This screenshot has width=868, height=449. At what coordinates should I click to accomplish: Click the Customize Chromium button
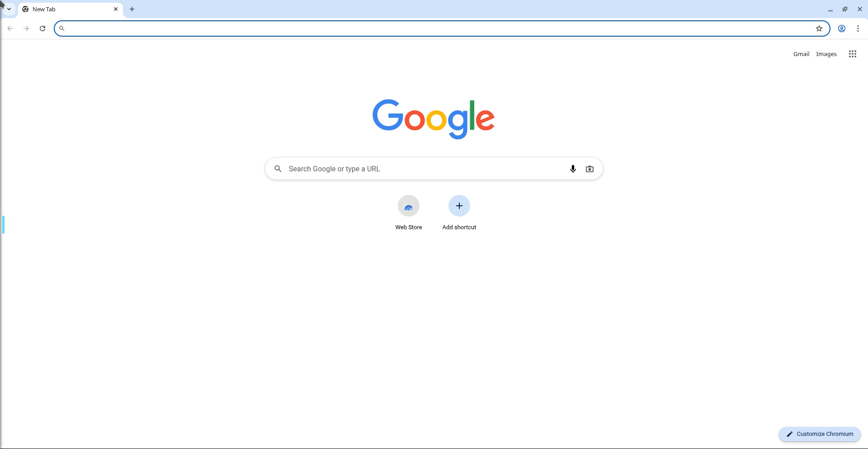coord(820,434)
